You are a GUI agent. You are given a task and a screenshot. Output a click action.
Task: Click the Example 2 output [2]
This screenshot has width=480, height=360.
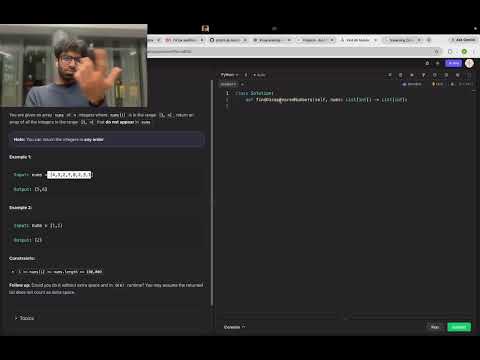[x=38, y=240]
